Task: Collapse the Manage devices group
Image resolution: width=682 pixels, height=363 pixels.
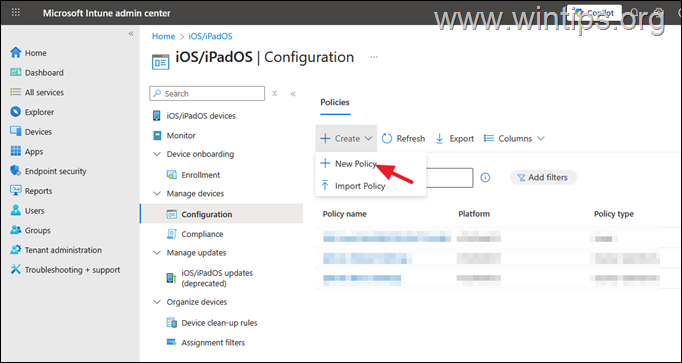Action: tap(157, 193)
